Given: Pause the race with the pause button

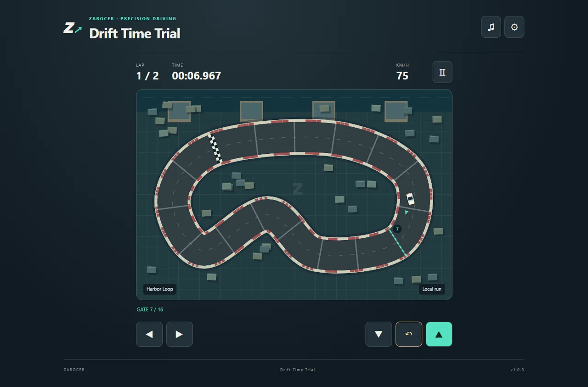Looking at the screenshot, I should coord(442,72).
